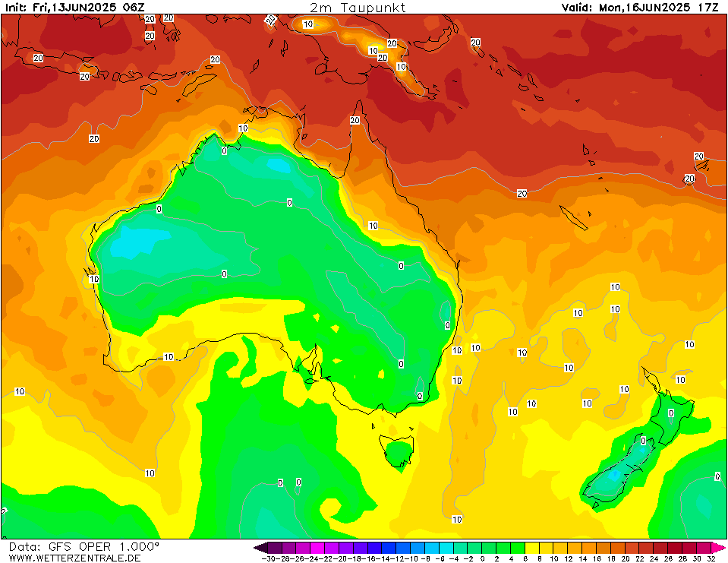The height and width of the screenshot is (563, 728).
Task: Click the '2m Taupunkt' map title
Action: (x=358, y=8)
